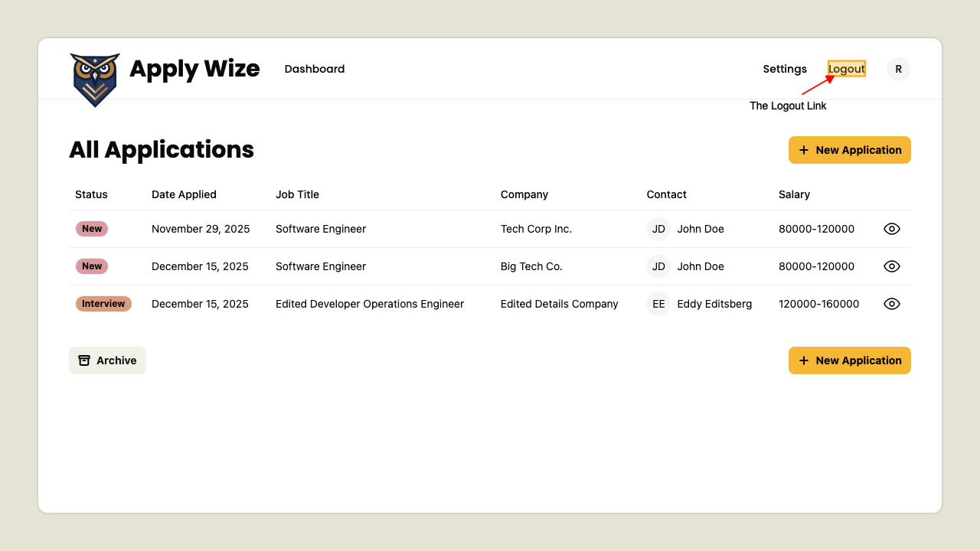Sort by the Salary column header
This screenshot has height=551, width=980.
point(794,194)
